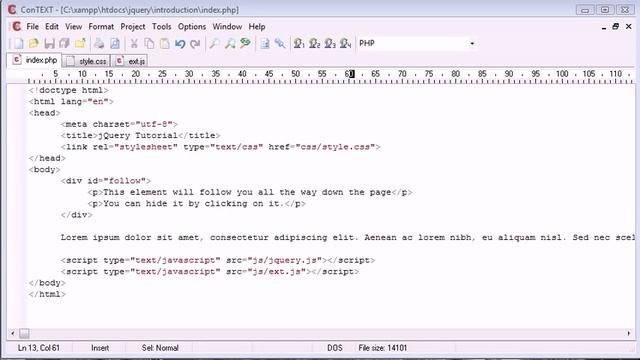The image size is (640, 360).
Task: Close the document with the inner X button
Action: tap(629, 27)
